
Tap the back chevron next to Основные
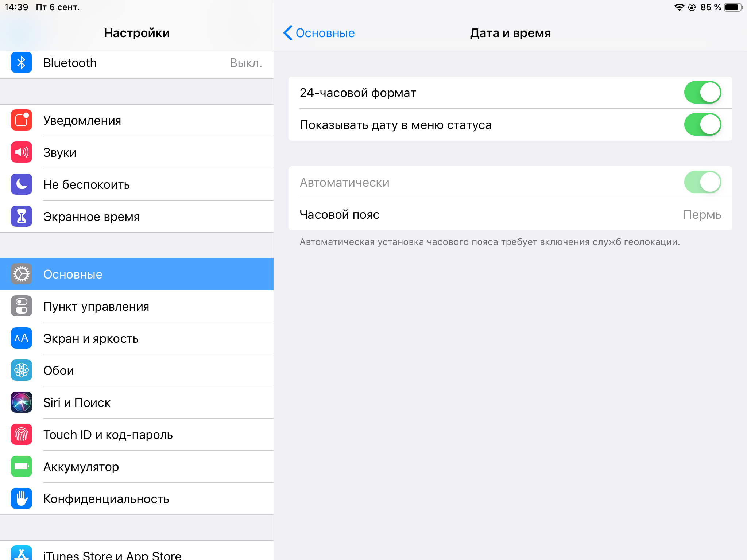coord(288,33)
